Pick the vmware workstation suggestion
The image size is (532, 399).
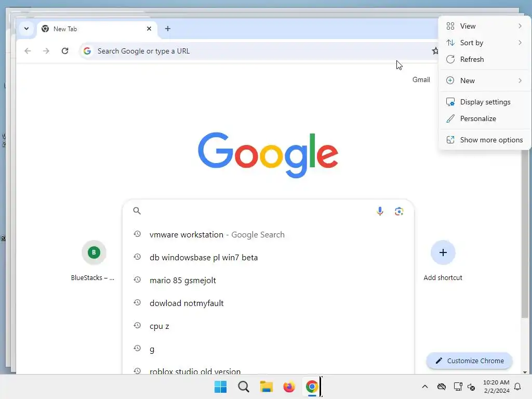pos(268,235)
